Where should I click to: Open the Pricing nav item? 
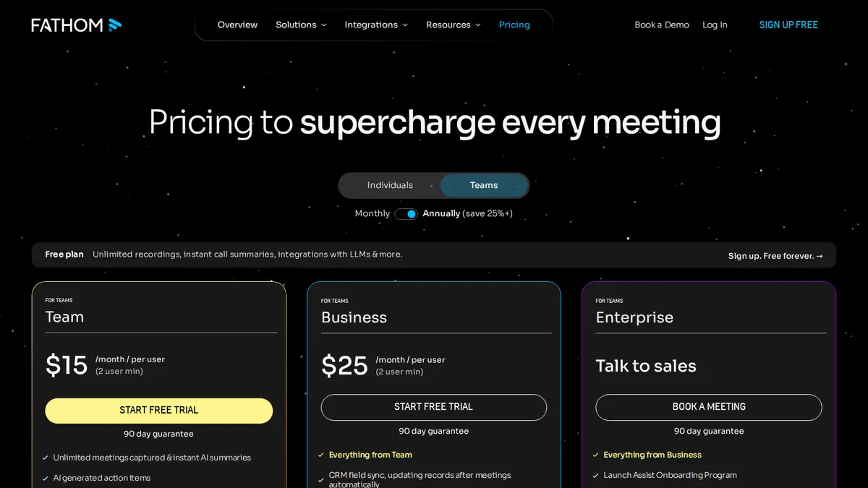[x=514, y=25]
